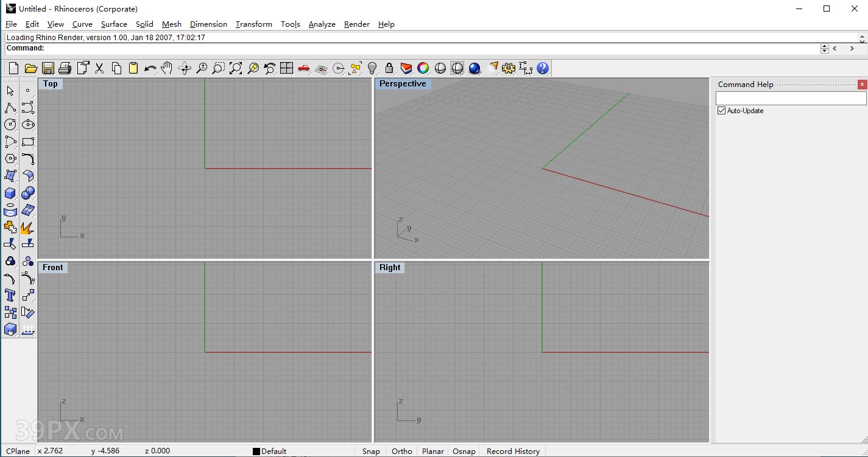Image resolution: width=868 pixels, height=457 pixels.
Task: Click the Save file icon
Action: click(48, 68)
